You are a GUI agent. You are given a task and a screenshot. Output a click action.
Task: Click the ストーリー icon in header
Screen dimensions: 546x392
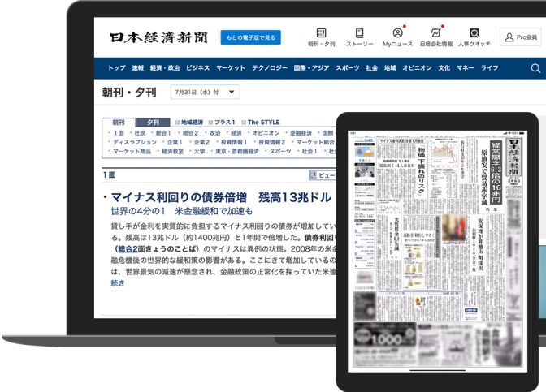pyautogui.click(x=359, y=32)
